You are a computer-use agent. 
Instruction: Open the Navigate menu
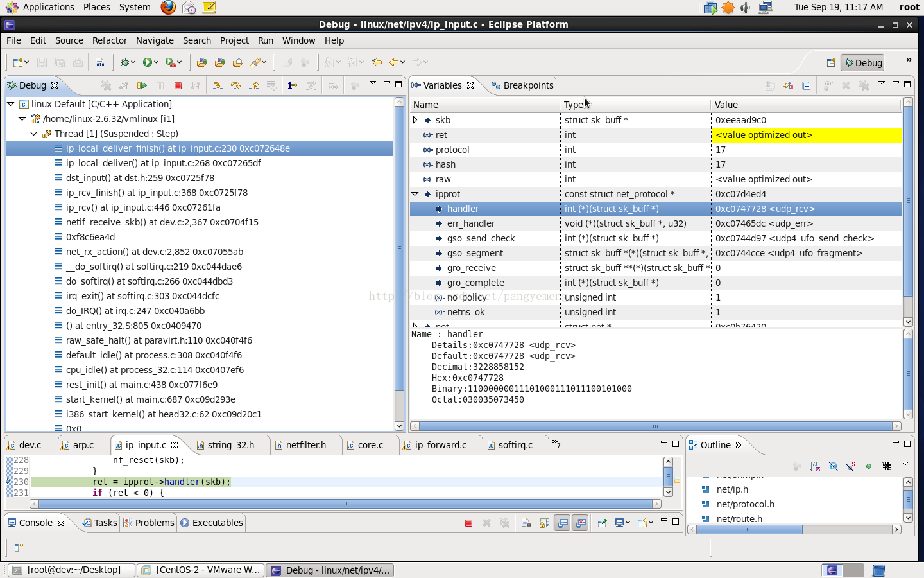pos(155,40)
